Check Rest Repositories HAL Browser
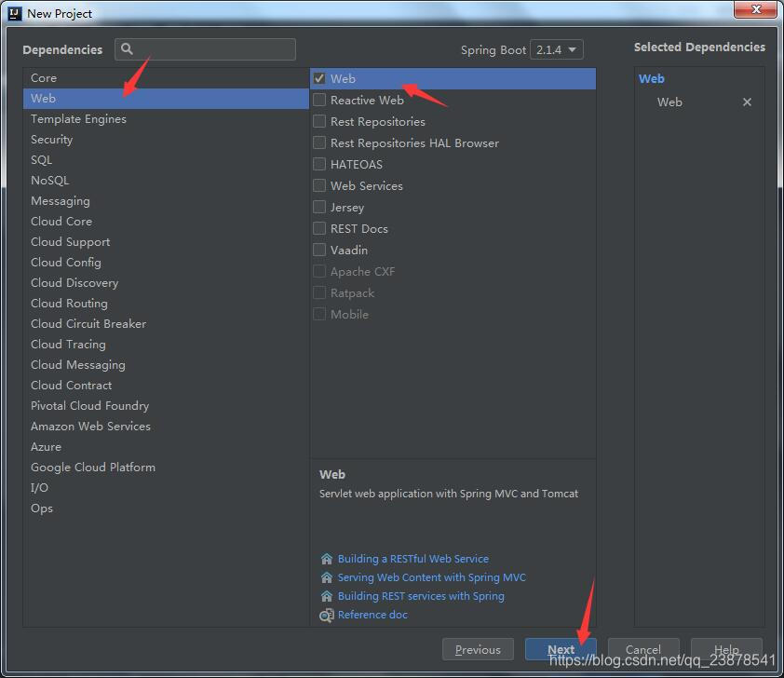The image size is (784, 678). (319, 143)
